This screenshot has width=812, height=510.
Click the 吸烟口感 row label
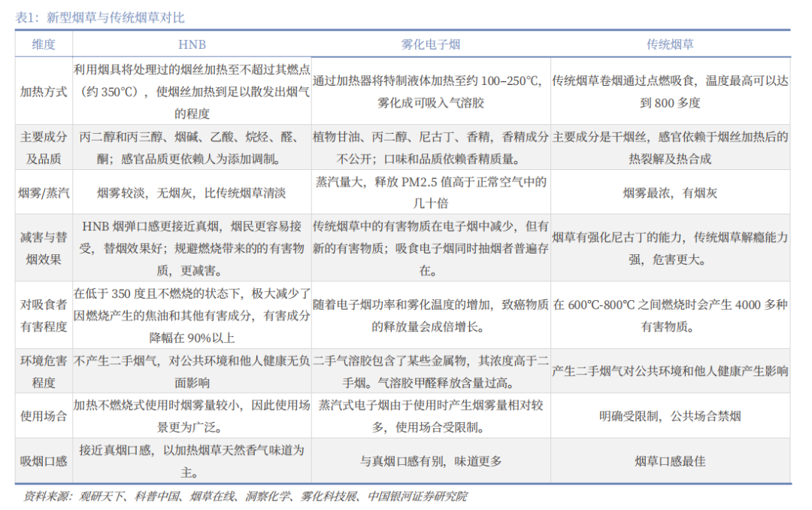[x=44, y=461]
